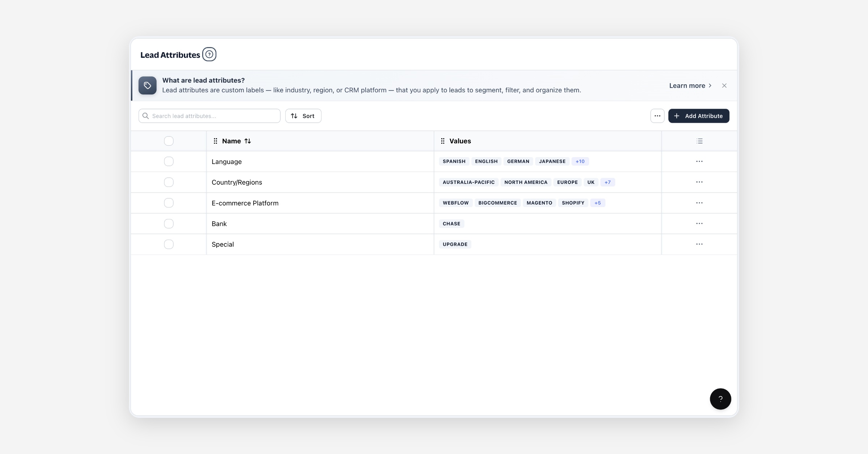Click the tag icon in the info banner
868x454 pixels.
point(148,85)
